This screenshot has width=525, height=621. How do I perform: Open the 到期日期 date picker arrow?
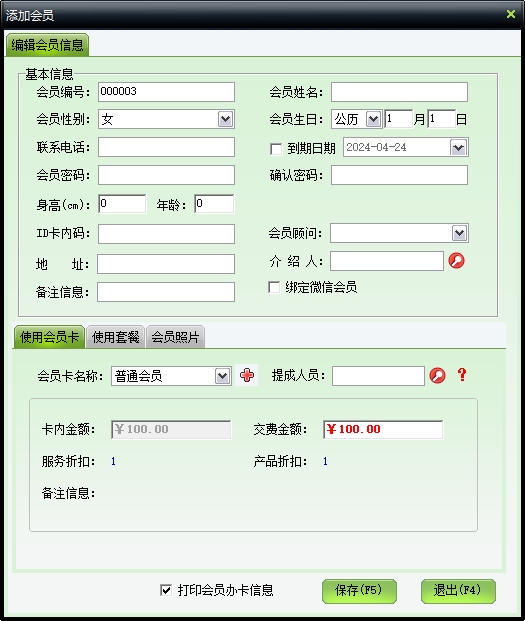458,148
